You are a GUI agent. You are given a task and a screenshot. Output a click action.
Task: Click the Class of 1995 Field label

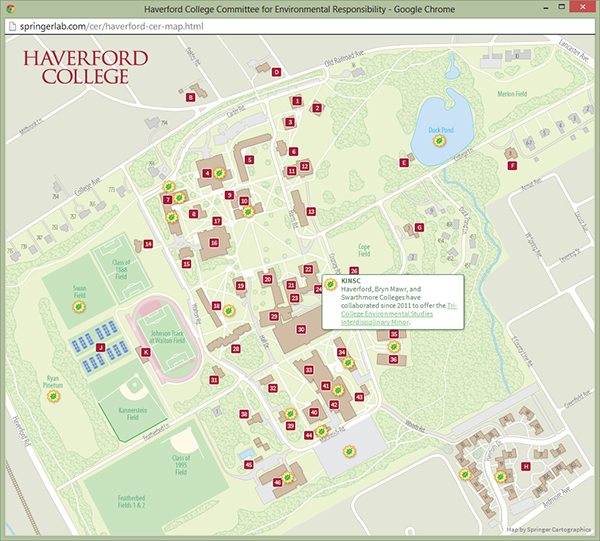point(181,465)
